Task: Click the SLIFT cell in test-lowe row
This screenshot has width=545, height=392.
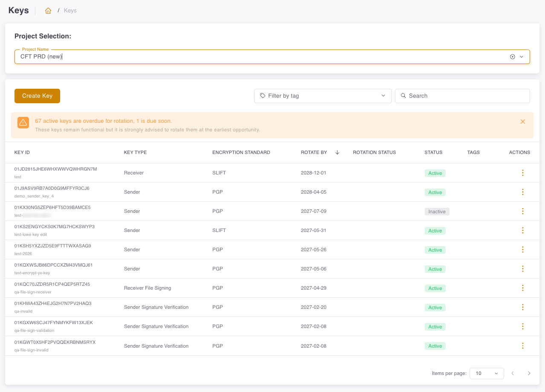Action: click(x=219, y=230)
